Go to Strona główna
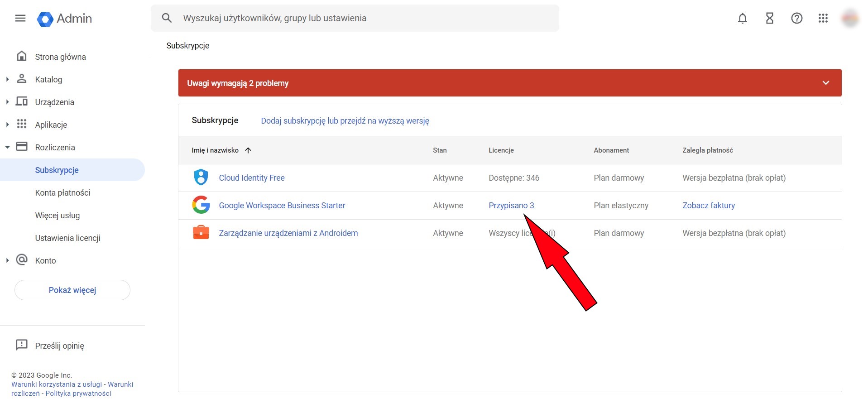This screenshot has width=868, height=403. [x=60, y=57]
